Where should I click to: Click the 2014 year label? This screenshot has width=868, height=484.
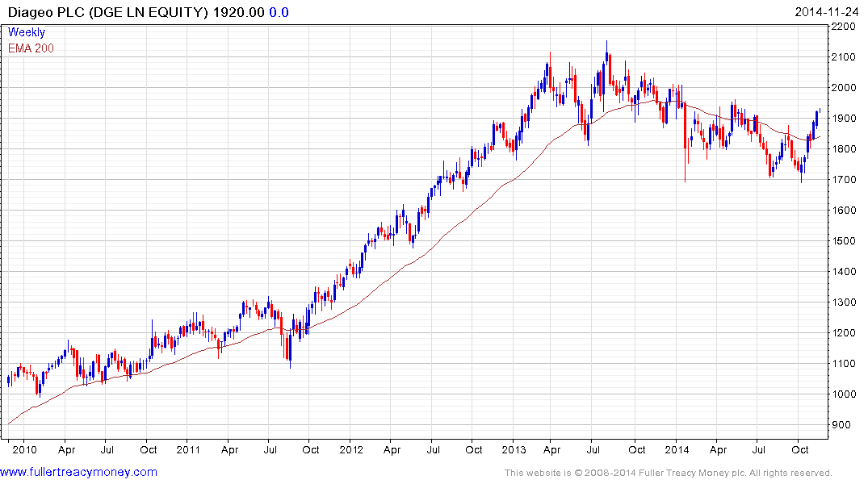coord(677,449)
